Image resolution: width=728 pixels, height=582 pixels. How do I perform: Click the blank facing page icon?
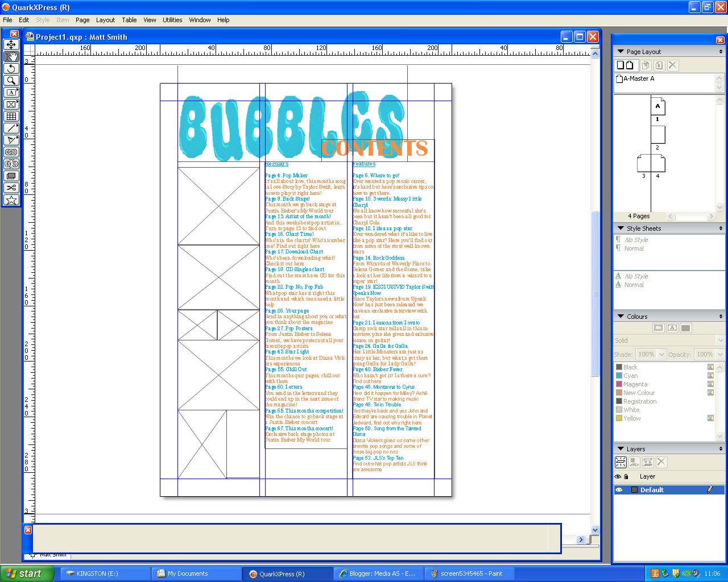pos(630,65)
